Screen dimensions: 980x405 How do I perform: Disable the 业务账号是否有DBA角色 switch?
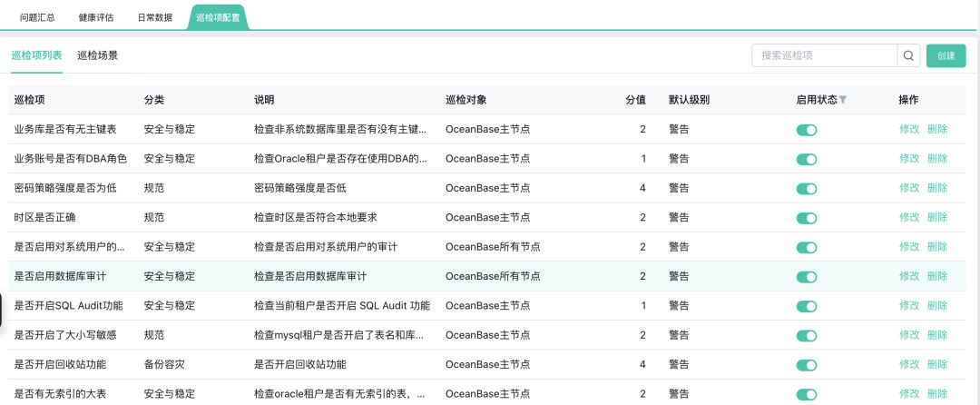807,160
